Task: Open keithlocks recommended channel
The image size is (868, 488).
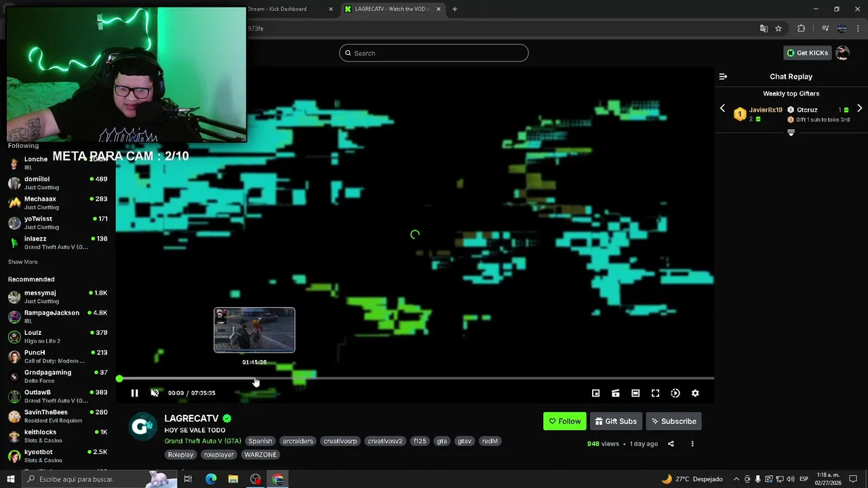Action: (x=58, y=436)
